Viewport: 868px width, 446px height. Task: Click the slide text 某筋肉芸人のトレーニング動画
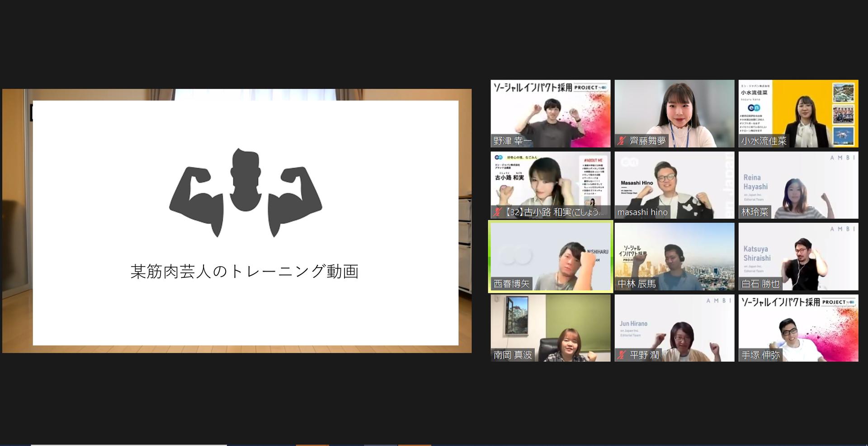point(245,272)
